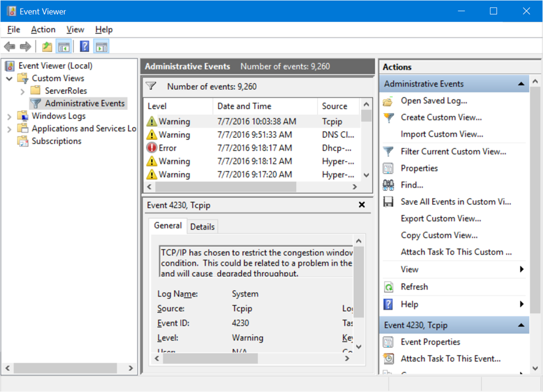Close the Event 4230 preview pane

[362, 205]
